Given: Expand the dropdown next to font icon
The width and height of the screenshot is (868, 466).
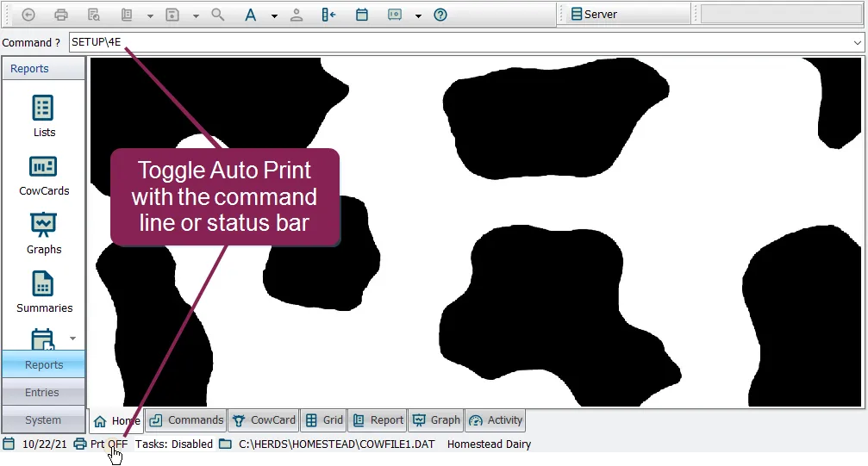Looking at the screenshot, I should [x=274, y=16].
